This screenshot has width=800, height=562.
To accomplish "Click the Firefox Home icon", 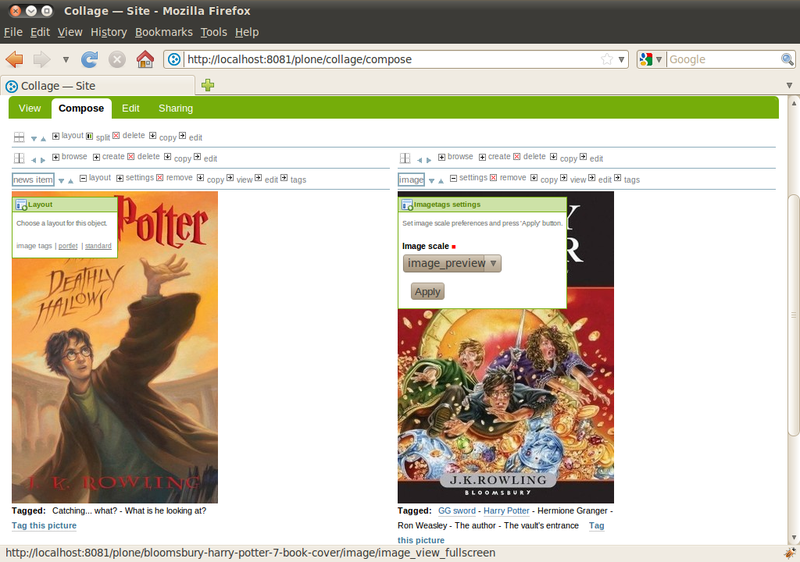I will pyautogui.click(x=145, y=59).
